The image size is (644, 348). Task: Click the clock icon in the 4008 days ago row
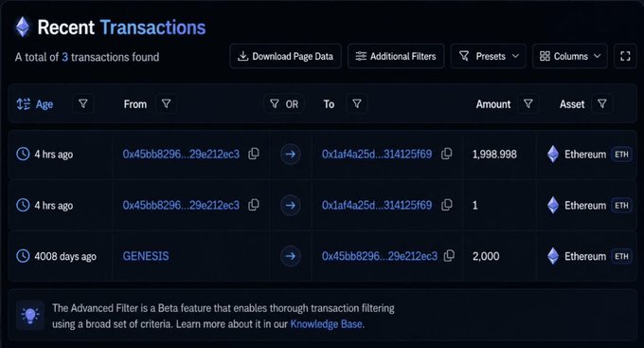(23, 256)
